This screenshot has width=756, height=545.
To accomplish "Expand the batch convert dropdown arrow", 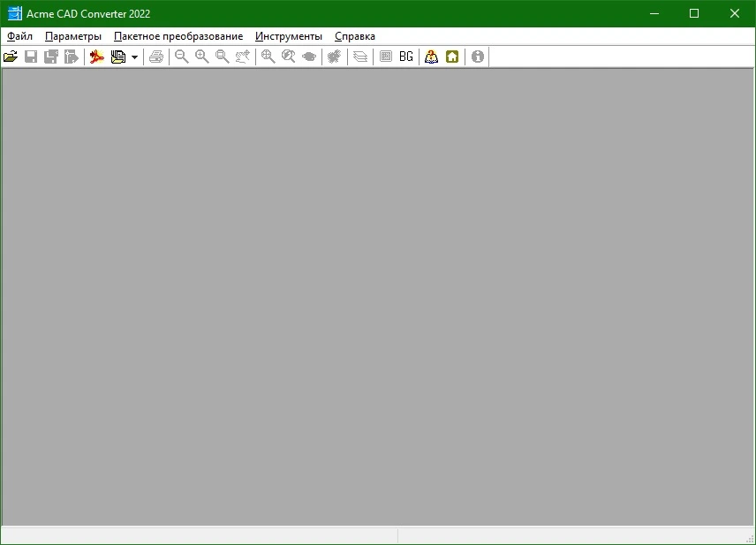I will click(134, 57).
